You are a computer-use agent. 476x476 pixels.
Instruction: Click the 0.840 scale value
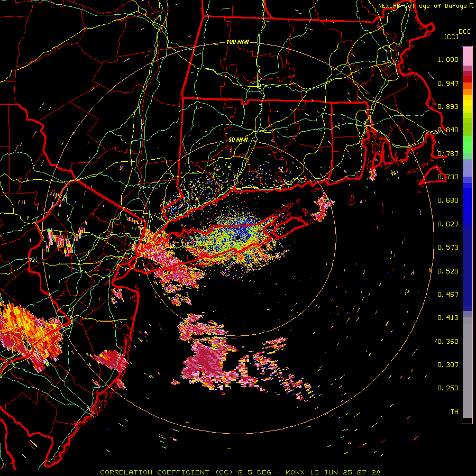(x=448, y=130)
